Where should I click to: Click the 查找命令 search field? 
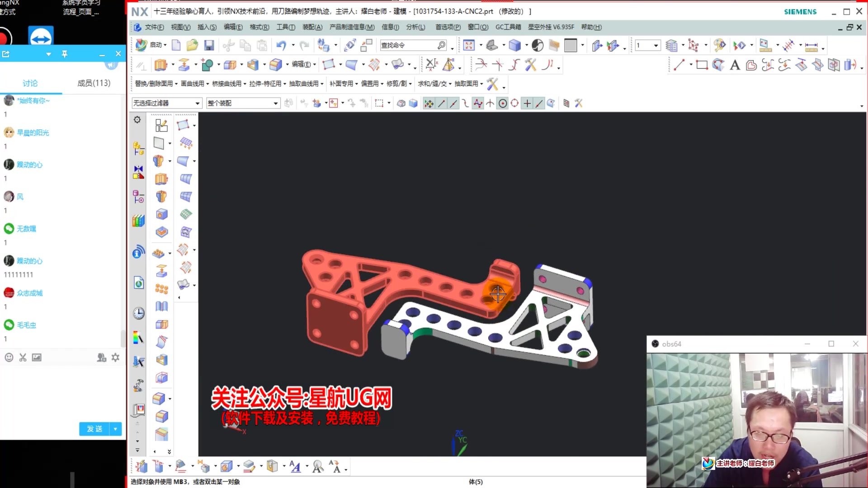pyautogui.click(x=409, y=45)
